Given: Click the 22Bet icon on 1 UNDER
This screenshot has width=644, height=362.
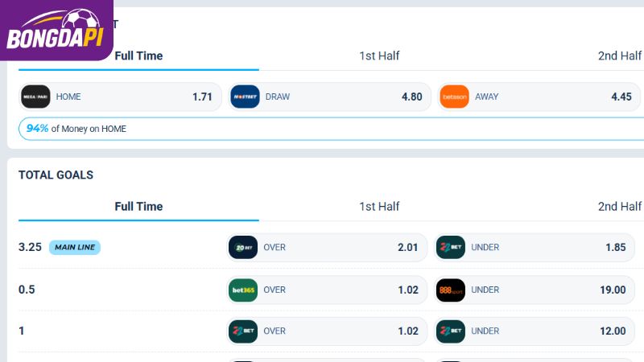Looking at the screenshot, I should click(451, 331).
